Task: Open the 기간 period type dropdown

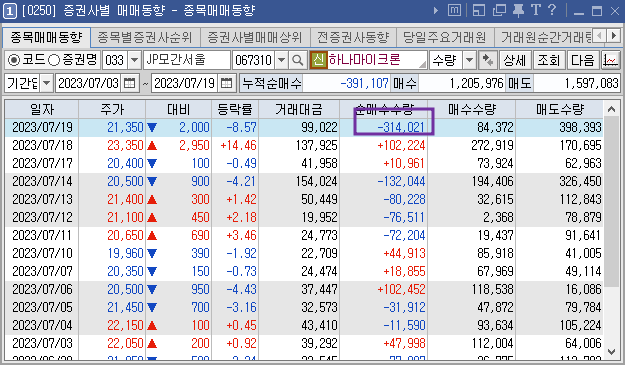Action: (x=47, y=83)
